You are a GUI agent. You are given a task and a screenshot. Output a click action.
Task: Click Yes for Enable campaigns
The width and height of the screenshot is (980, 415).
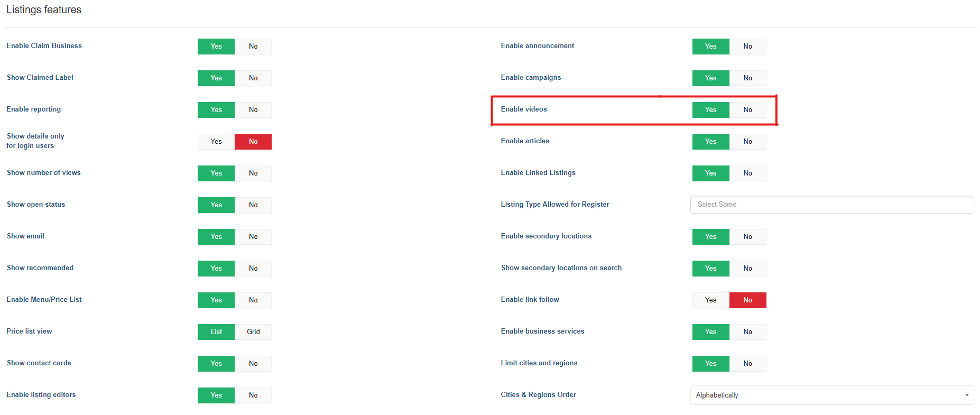[x=711, y=78]
